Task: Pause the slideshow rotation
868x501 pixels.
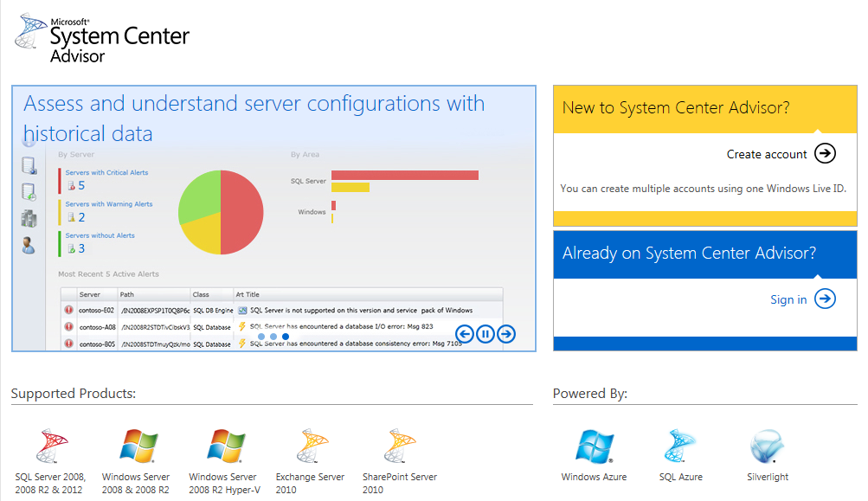Action: click(x=485, y=333)
